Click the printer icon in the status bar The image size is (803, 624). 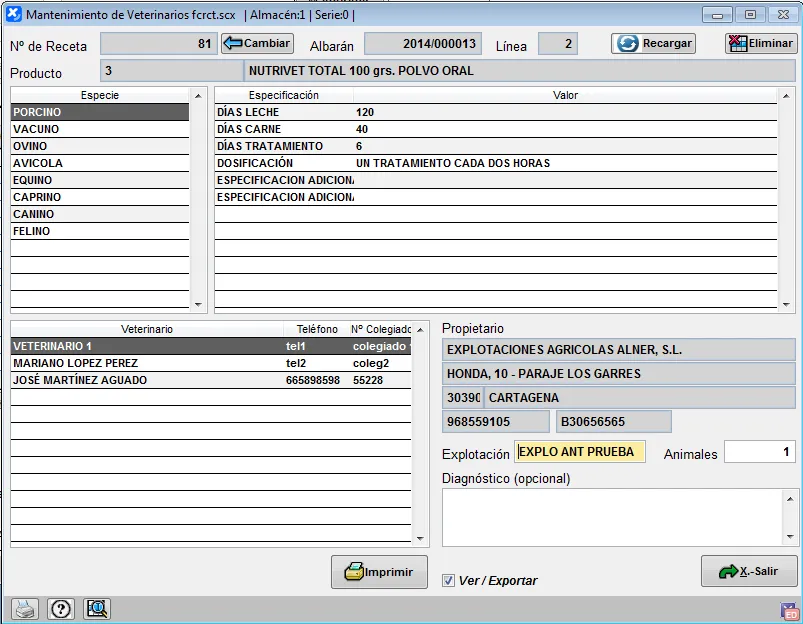(x=25, y=609)
